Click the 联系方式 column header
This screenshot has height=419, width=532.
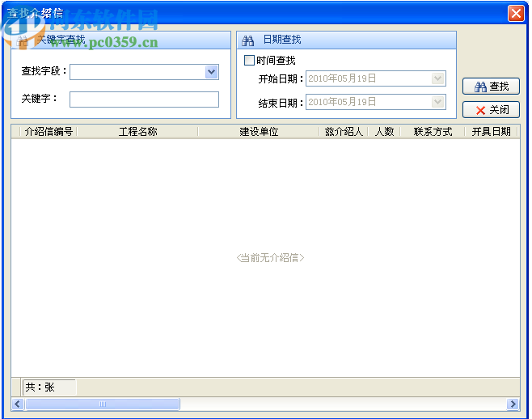coord(433,131)
